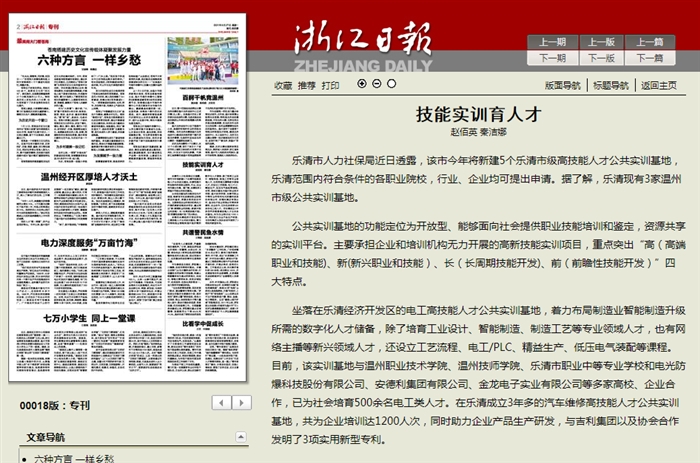This screenshot has width=700, height=463.
Task: Open next article with 下一篇
Action: tap(650, 58)
